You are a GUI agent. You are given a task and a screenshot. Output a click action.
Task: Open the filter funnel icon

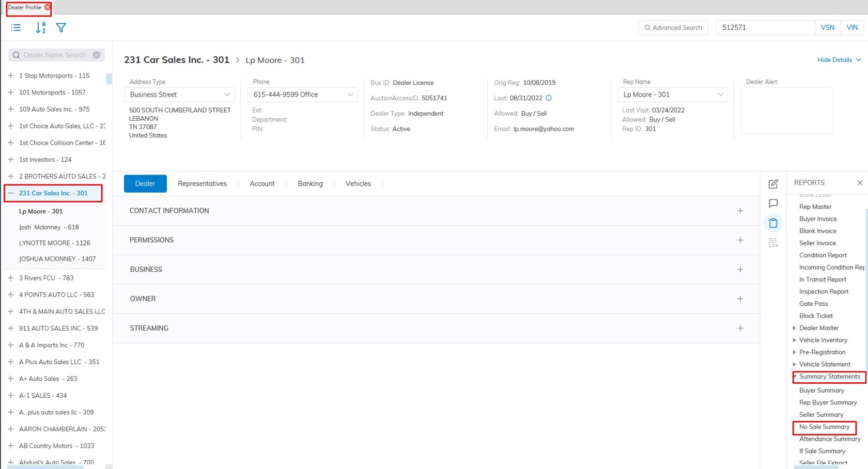[61, 28]
